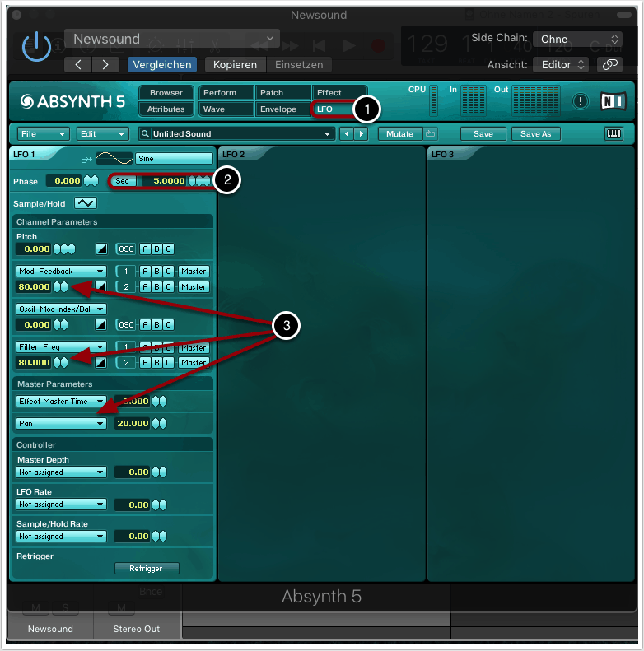644x651 pixels.
Task: Toggle Oscil Mod Index/Bal invert icon
Action: [x=100, y=324]
